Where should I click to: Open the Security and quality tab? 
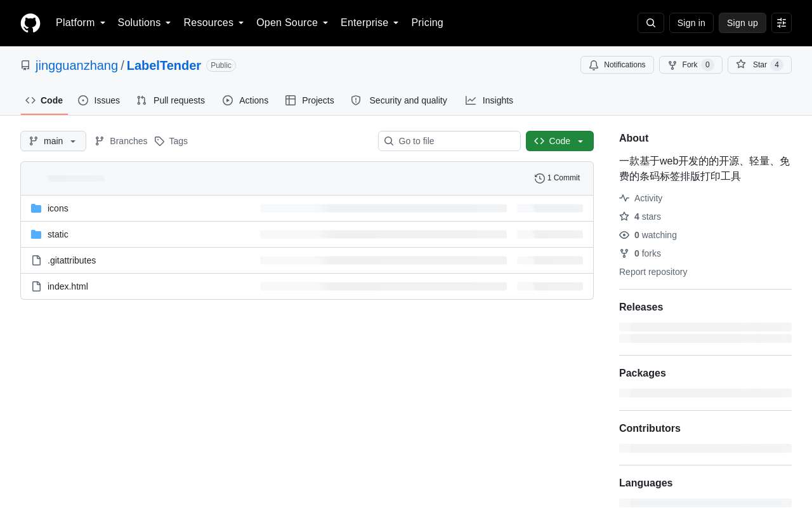click(x=399, y=100)
